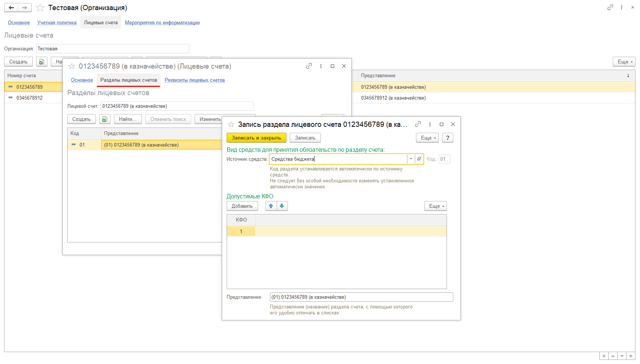Open the Еще menu next to Записать
640x364 pixels.
428,138
